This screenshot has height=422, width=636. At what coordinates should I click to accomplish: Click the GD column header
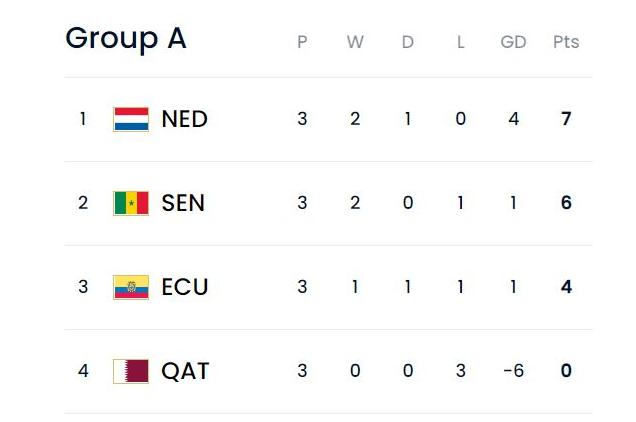[x=514, y=42]
